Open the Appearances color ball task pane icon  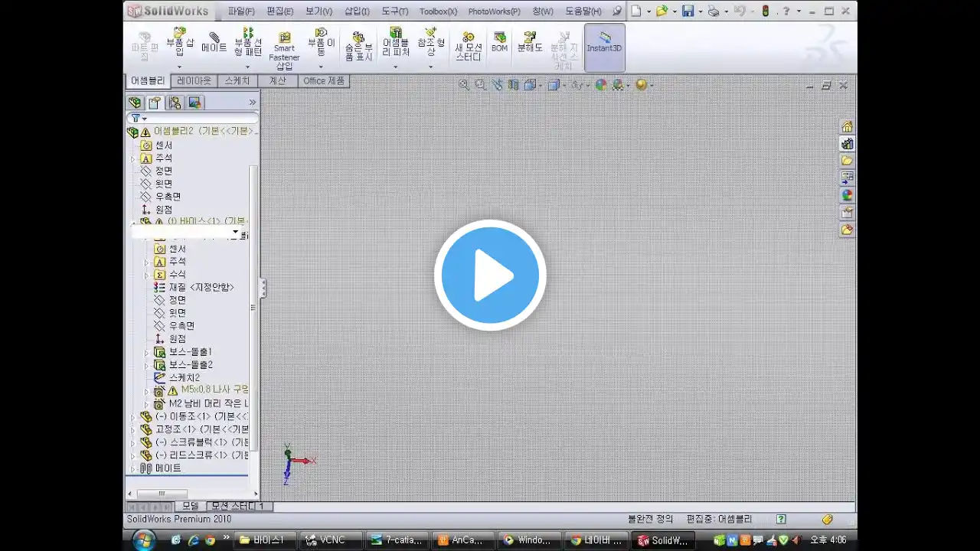tap(847, 195)
